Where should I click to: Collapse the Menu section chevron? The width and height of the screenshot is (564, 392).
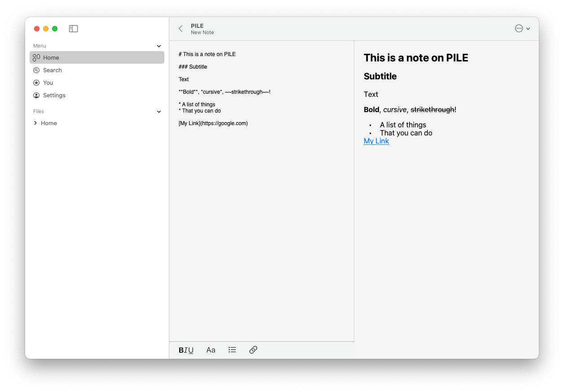pyautogui.click(x=159, y=46)
